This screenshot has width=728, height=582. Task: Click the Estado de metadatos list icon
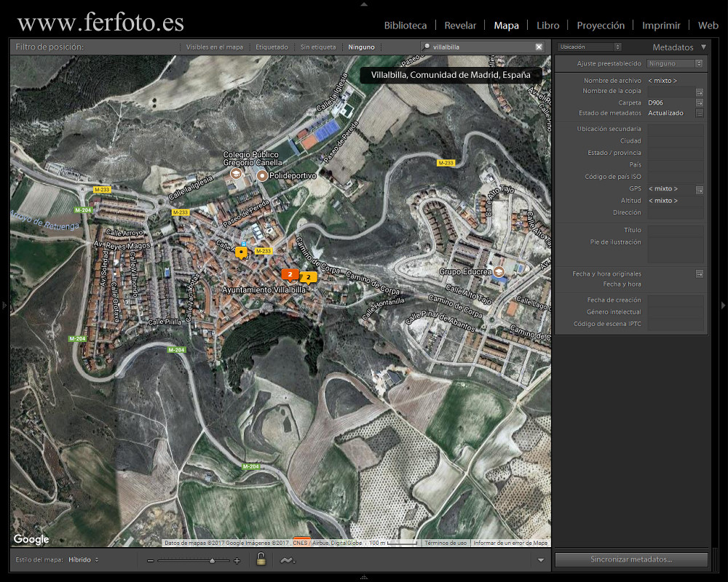pyautogui.click(x=699, y=113)
